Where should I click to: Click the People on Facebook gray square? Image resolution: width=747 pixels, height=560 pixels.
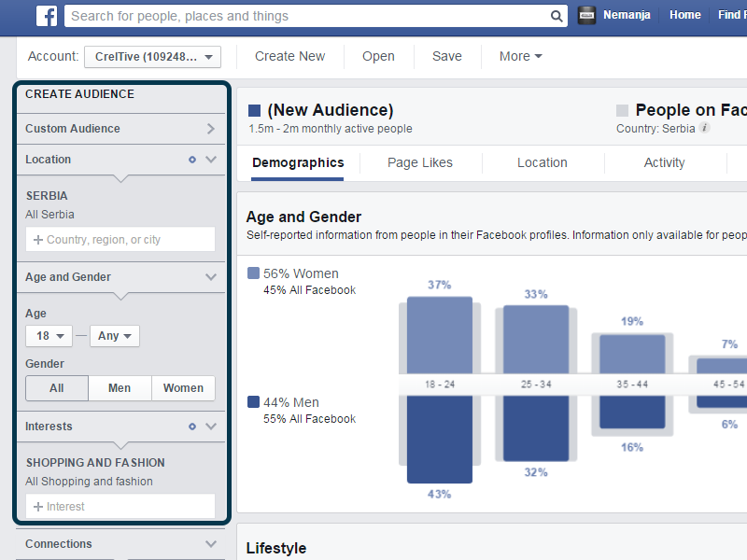pos(622,110)
